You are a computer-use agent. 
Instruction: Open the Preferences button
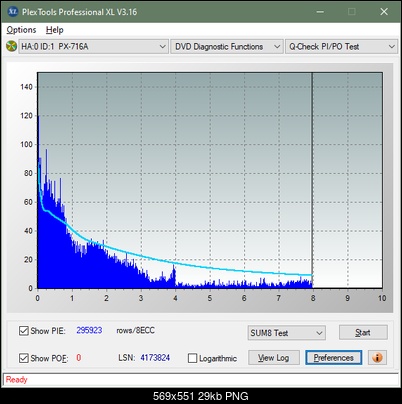tap(334, 358)
